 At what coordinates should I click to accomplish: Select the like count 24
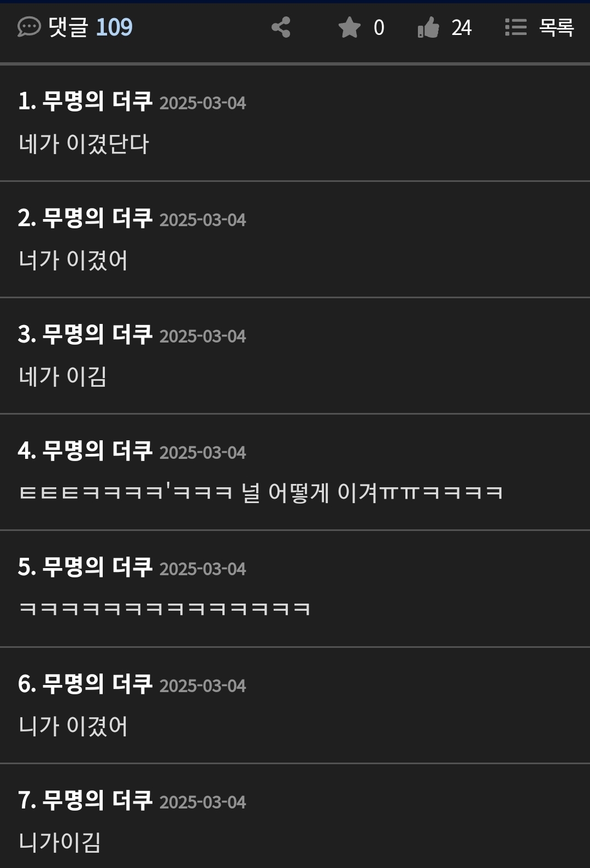tap(462, 28)
